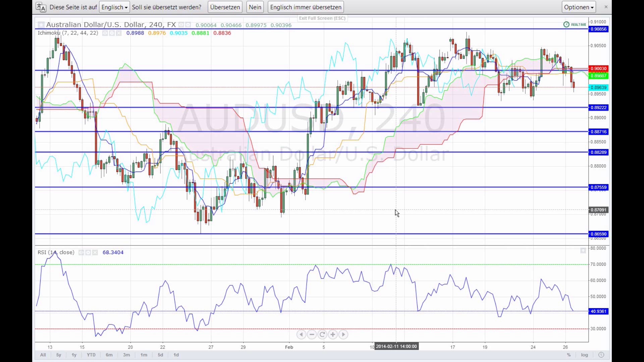Hide the Ichimoku indicator with the eye icon

(x=105, y=33)
